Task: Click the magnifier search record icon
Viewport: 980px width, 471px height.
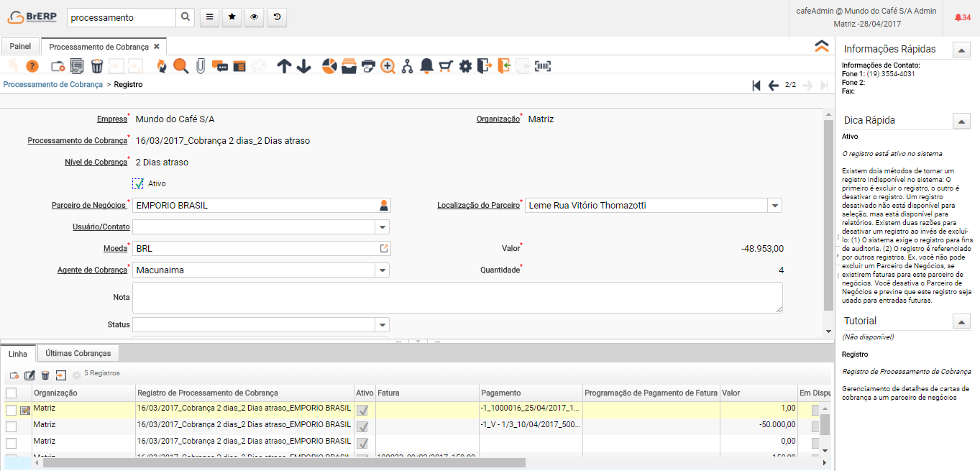Action: (x=180, y=66)
